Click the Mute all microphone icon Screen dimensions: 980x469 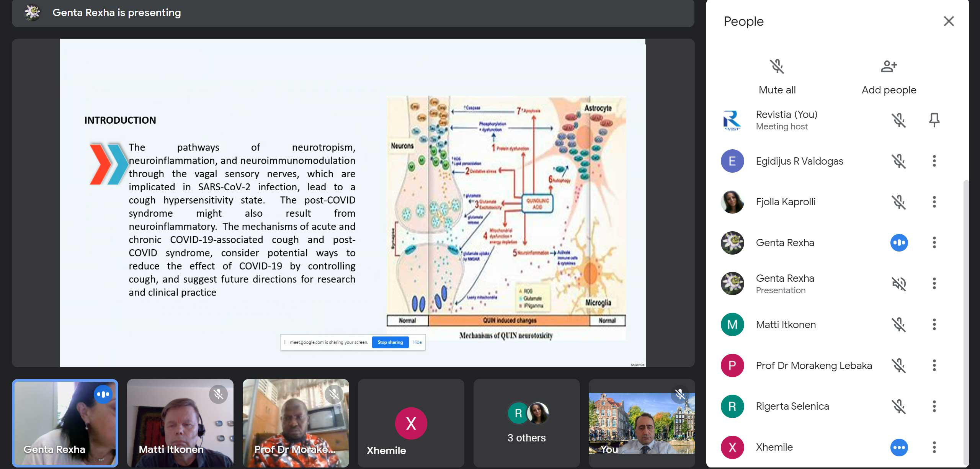tap(777, 67)
